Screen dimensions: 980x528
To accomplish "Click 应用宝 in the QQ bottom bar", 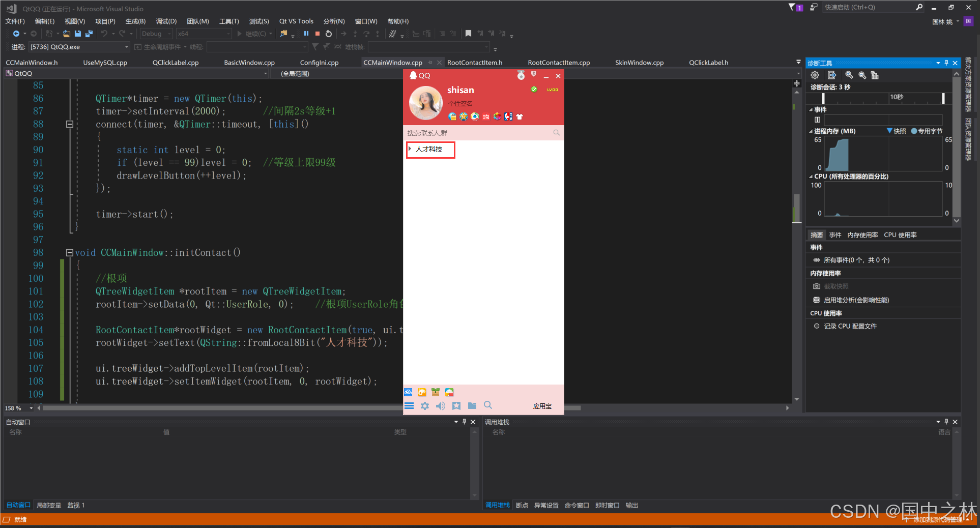I will coord(542,406).
